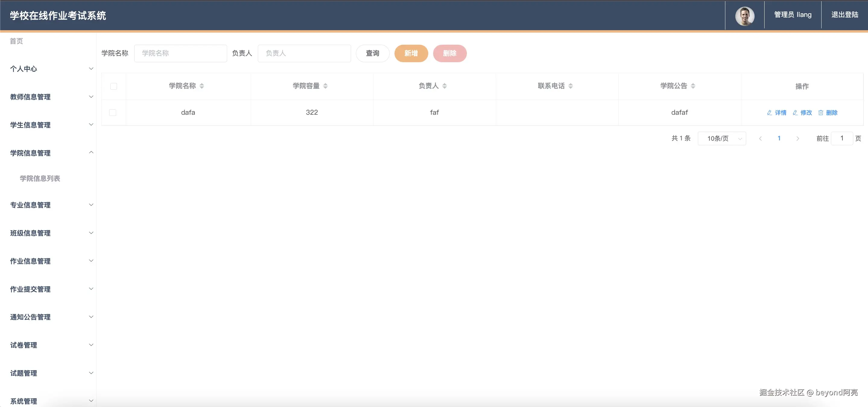The width and height of the screenshot is (868, 407).
Task: Check the select-all checkbox in table header
Action: click(x=114, y=86)
